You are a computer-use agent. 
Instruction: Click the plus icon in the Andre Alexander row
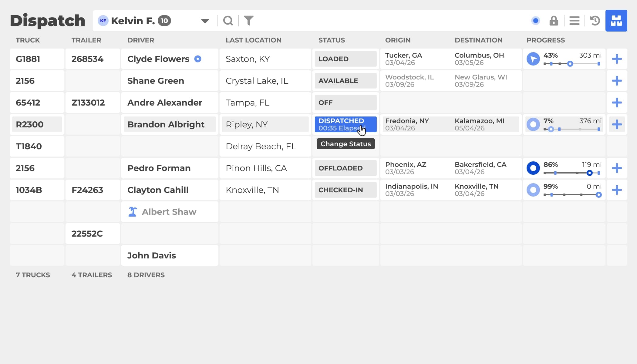(x=617, y=103)
